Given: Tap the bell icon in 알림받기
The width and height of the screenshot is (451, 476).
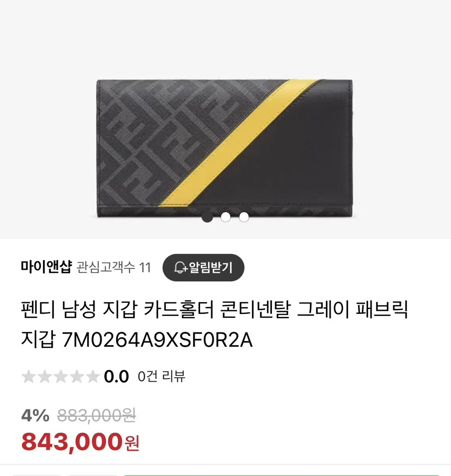Looking at the screenshot, I should point(181,268).
